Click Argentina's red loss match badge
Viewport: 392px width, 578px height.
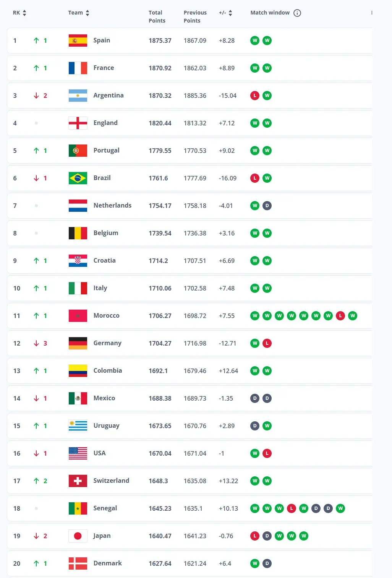point(255,96)
